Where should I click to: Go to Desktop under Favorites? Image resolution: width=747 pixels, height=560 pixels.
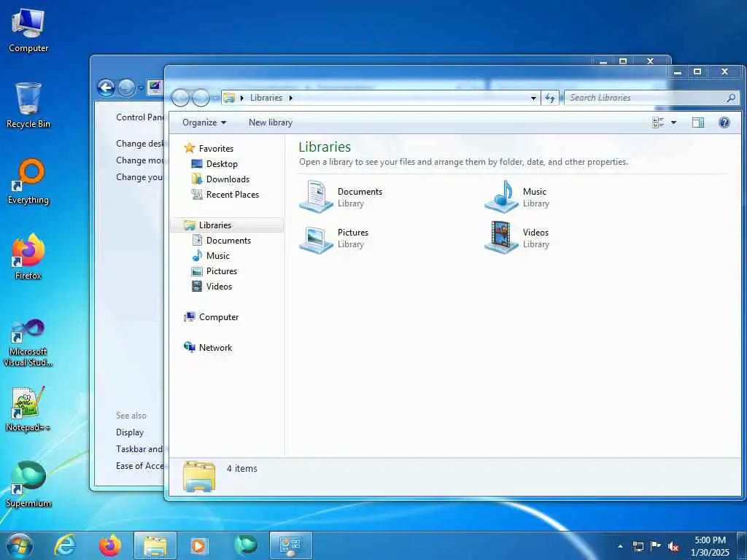(222, 164)
